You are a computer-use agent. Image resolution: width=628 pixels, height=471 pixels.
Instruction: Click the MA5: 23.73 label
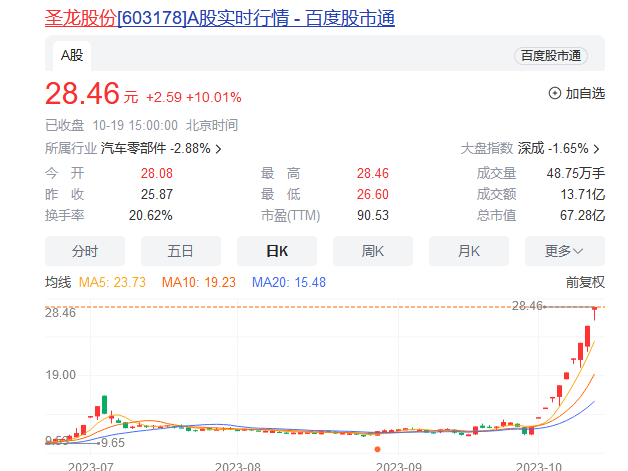pyautogui.click(x=112, y=282)
